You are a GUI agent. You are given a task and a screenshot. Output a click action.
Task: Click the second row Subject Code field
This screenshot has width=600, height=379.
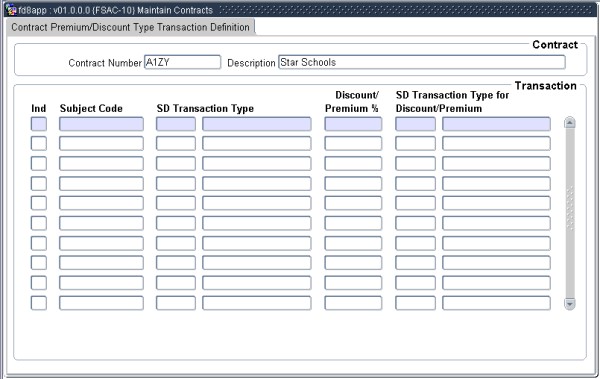click(x=101, y=144)
